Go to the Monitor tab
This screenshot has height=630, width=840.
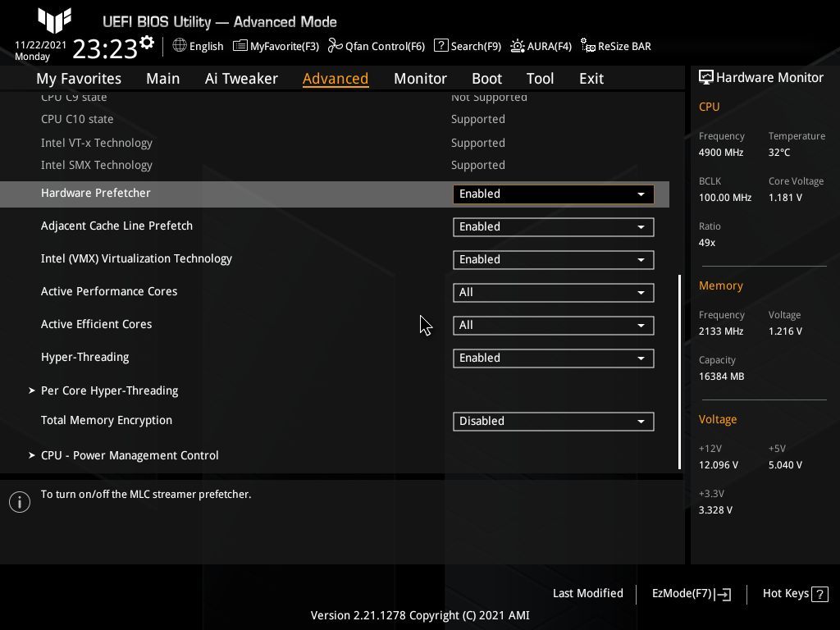420,79
